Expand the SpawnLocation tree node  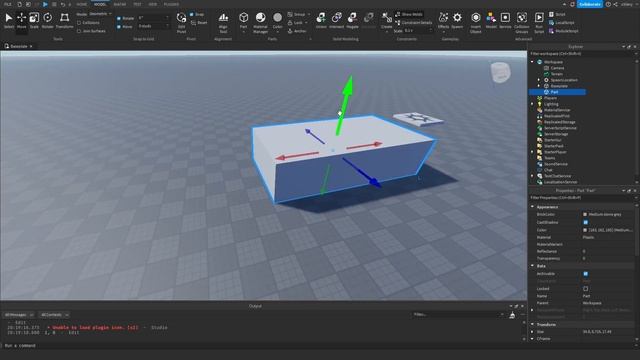pyautogui.click(x=539, y=80)
